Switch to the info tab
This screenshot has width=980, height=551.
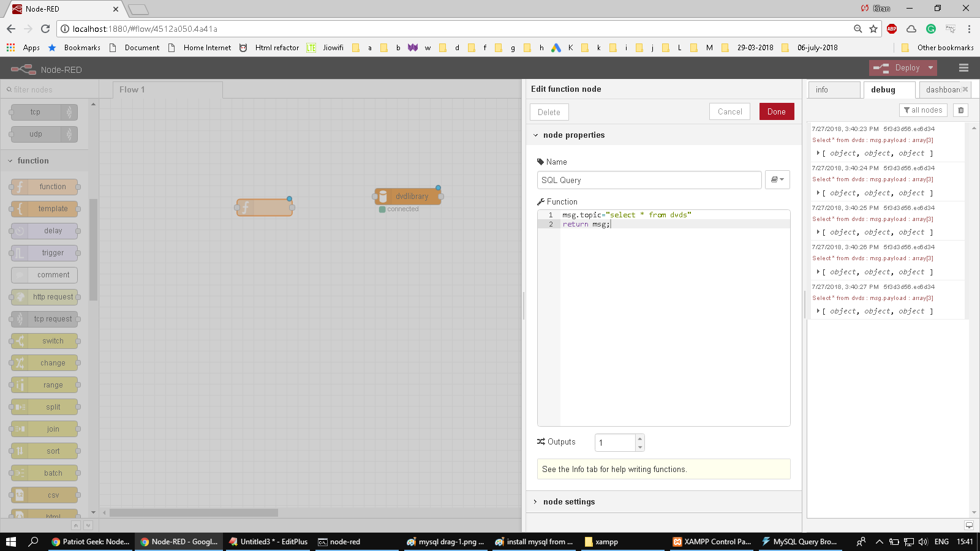pos(834,89)
